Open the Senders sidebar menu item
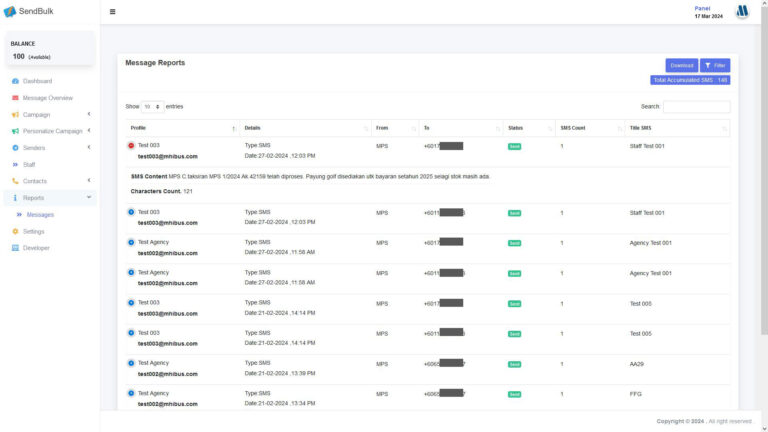Image resolution: width=768 pixels, height=432 pixels. [x=34, y=148]
